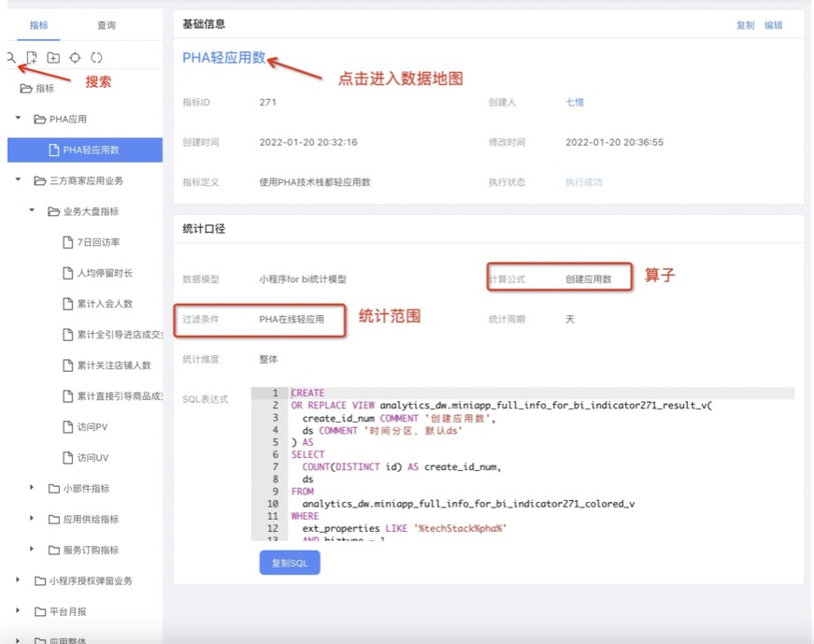
Task: Click the 业务大盘指标 folder icon
Action: (53, 211)
